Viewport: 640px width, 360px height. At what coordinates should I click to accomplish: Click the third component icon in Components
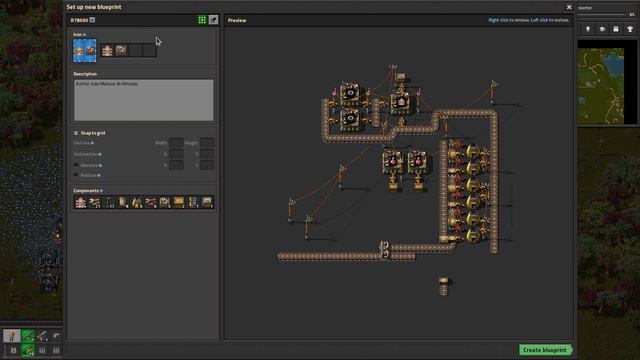click(x=109, y=202)
